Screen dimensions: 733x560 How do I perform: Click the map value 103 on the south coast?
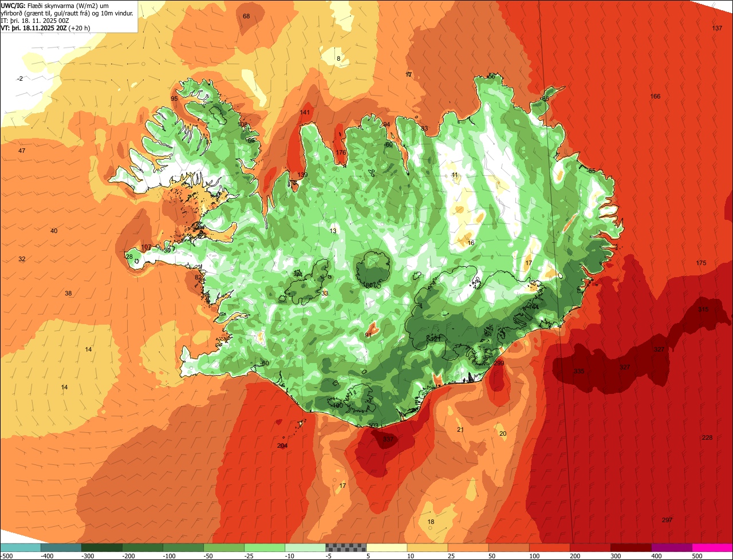pos(373,425)
